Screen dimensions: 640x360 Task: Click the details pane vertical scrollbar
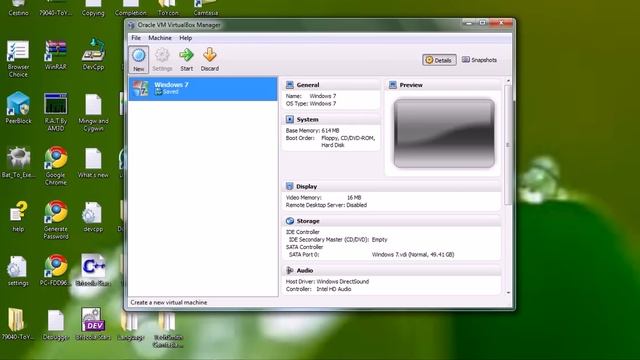click(508, 145)
